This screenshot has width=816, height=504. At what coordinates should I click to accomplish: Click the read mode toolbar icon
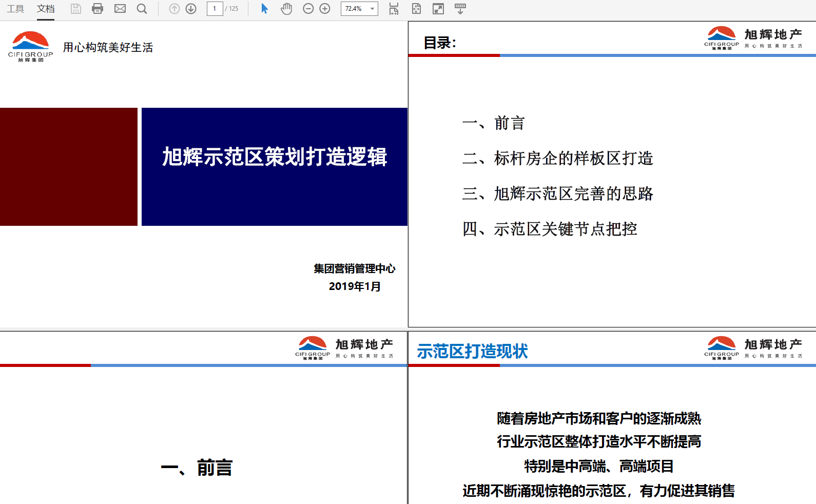point(460,9)
